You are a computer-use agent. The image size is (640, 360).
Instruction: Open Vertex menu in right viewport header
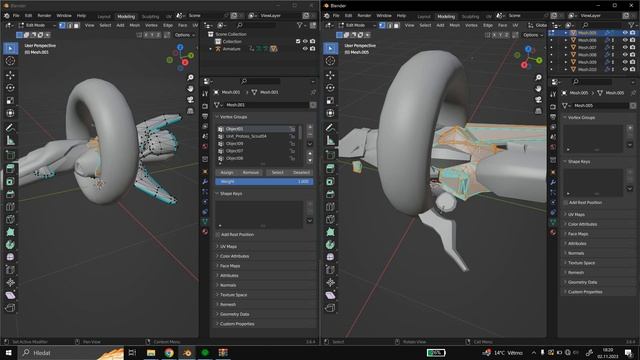point(471,25)
